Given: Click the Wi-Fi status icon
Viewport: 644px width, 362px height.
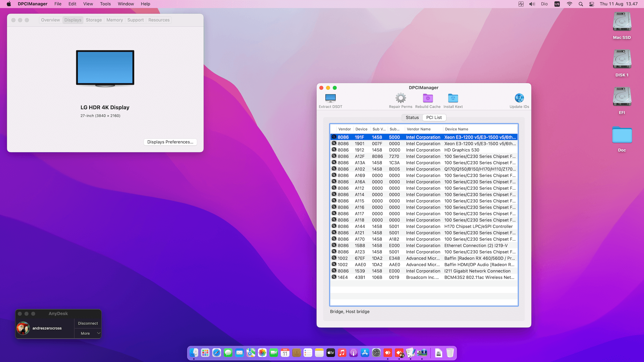Looking at the screenshot, I should 570,4.
